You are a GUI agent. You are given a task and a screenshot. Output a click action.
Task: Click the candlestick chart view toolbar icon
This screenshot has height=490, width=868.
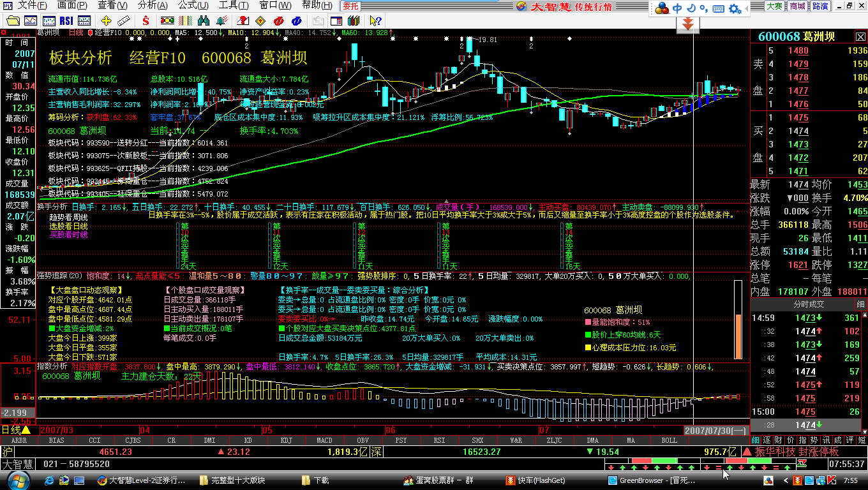click(x=49, y=21)
